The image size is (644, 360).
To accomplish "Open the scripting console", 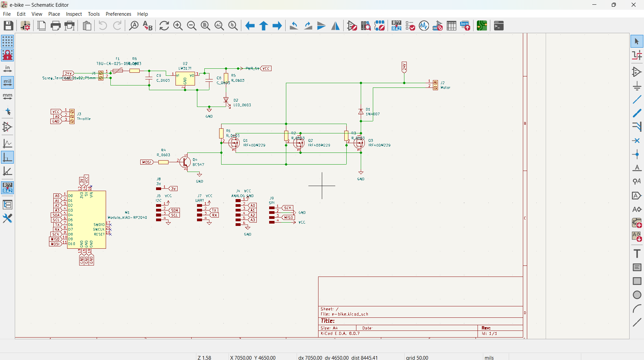I will tap(499, 25).
